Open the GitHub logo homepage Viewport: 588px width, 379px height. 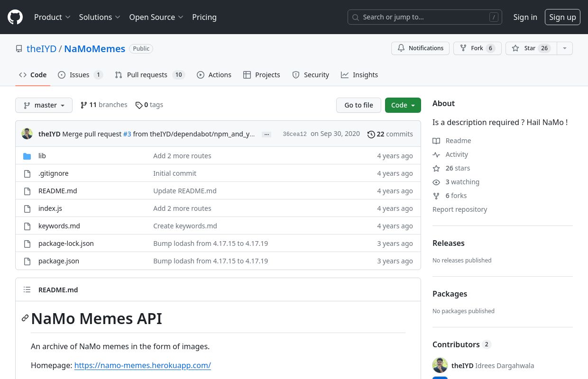tap(15, 17)
